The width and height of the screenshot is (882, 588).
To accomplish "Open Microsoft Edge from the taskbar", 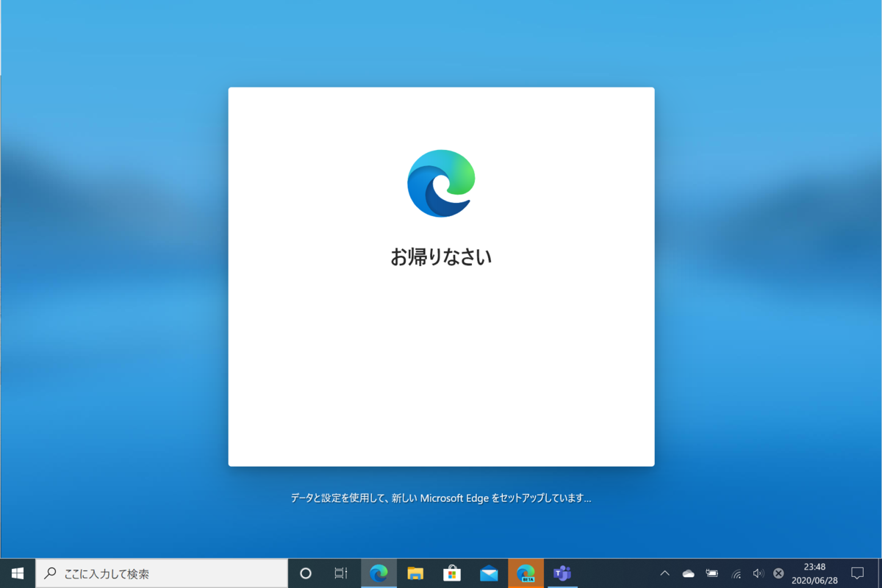I will point(379,573).
